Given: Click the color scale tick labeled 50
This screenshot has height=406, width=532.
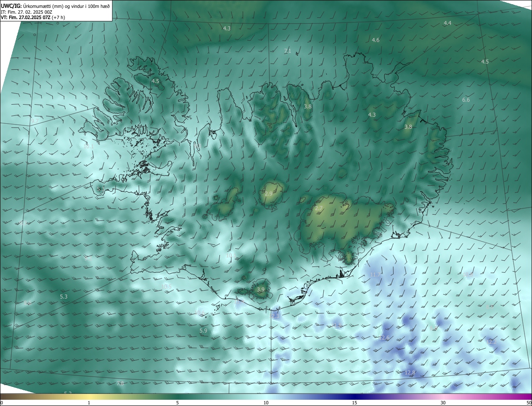Looking at the screenshot, I should [x=529, y=403].
